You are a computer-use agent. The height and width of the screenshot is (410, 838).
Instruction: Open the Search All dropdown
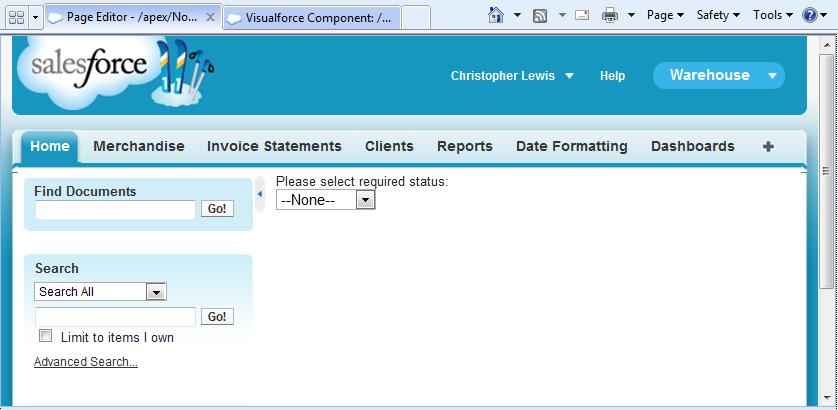click(100, 292)
